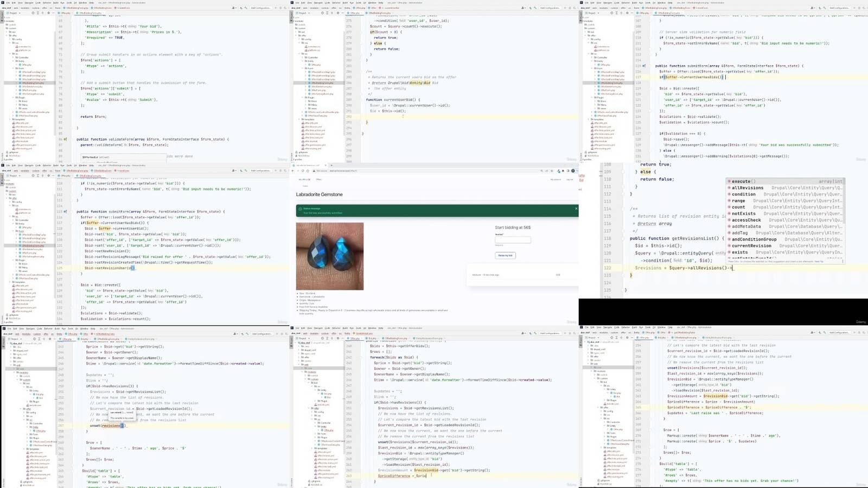Screen dimensions: 868x488
Task: Click project settings gear in validateForm code frame
Action: pyautogui.click(x=48, y=13)
